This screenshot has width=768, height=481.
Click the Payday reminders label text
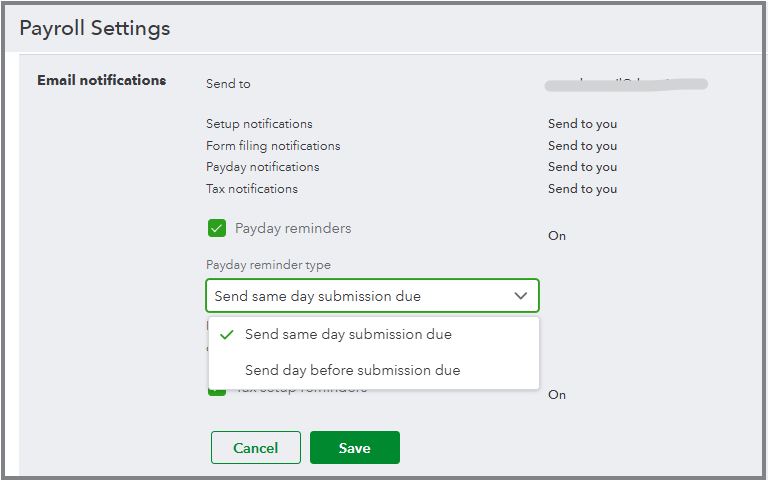pyautogui.click(x=293, y=228)
